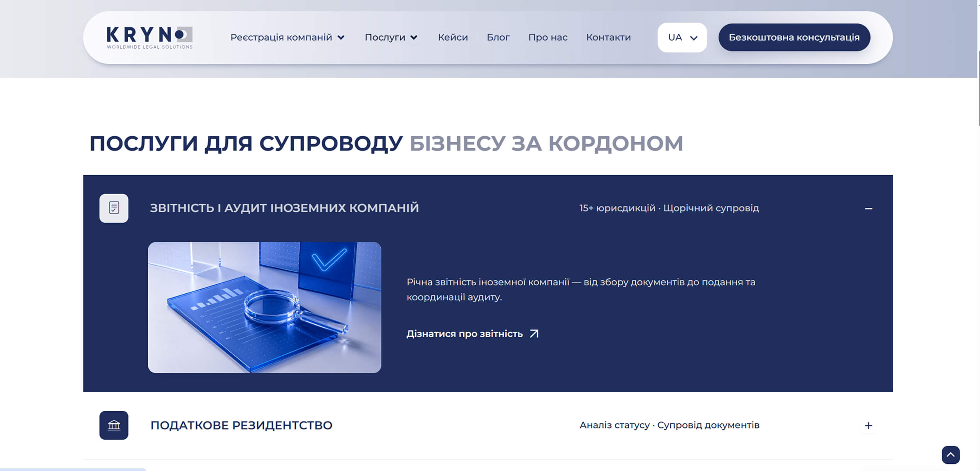Open the UA language selector
Screen dimensions: 980x471
682,37
